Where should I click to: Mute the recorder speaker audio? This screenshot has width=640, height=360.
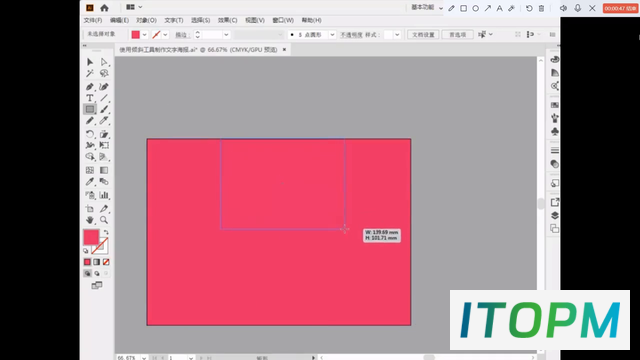pos(563,8)
